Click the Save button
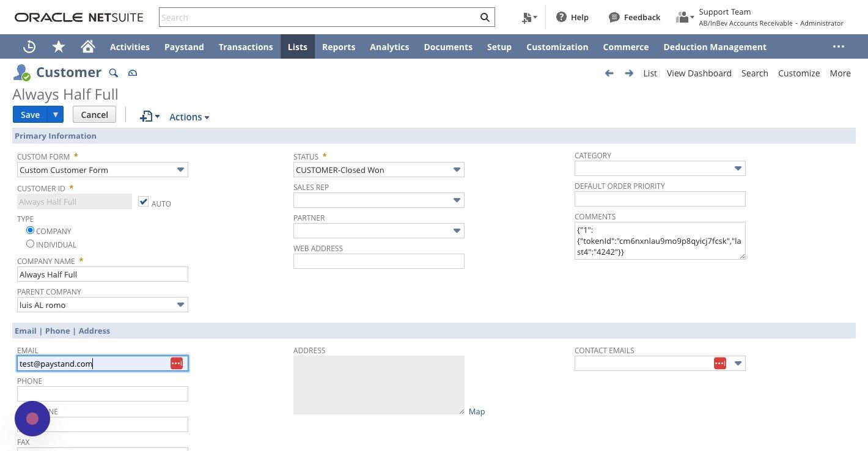This screenshot has height=451, width=868. (x=31, y=114)
